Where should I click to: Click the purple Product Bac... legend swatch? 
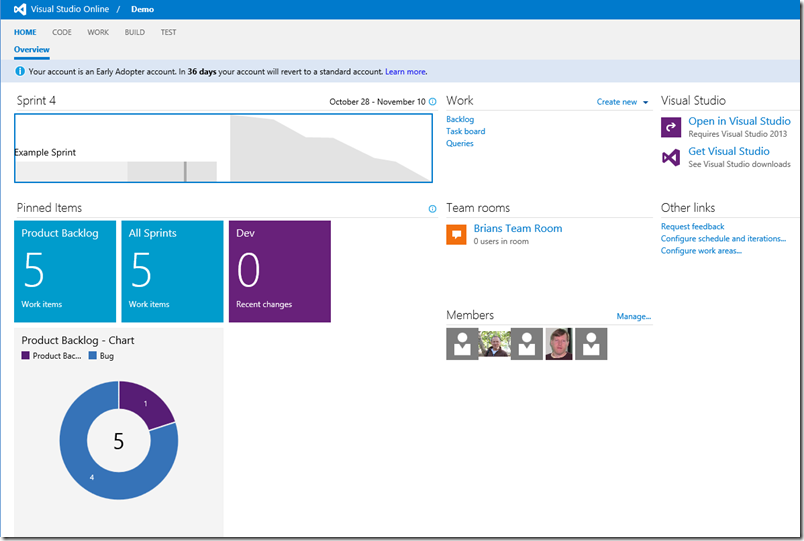(26, 355)
